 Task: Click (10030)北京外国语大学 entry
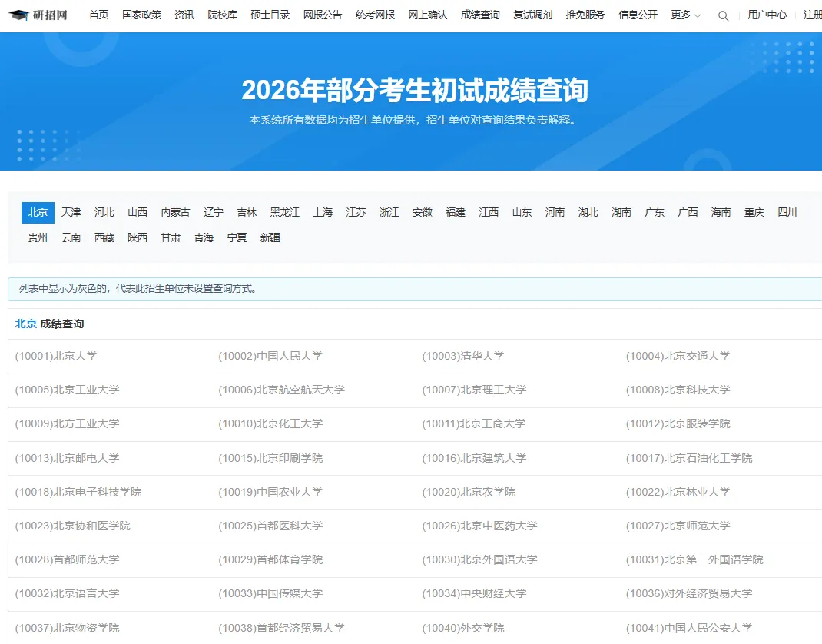click(479, 560)
